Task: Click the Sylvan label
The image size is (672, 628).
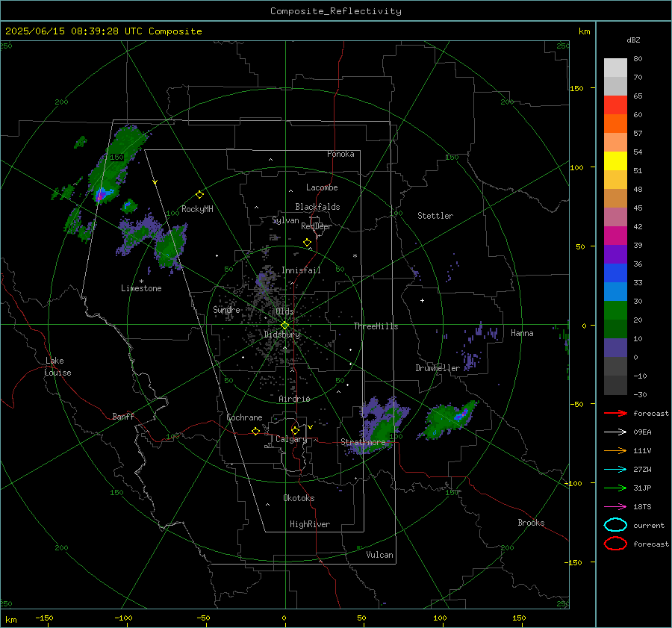Action: (x=285, y=220)
